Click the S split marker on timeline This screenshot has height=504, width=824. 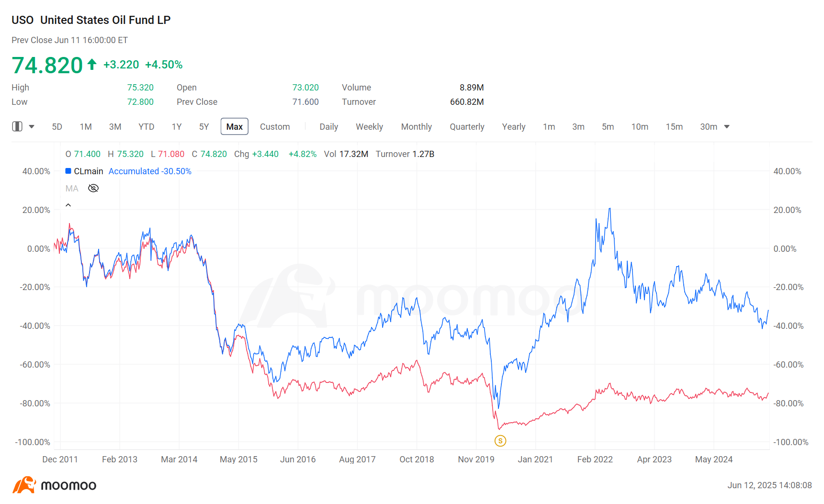pyautogui.click(x=500, y=441)
